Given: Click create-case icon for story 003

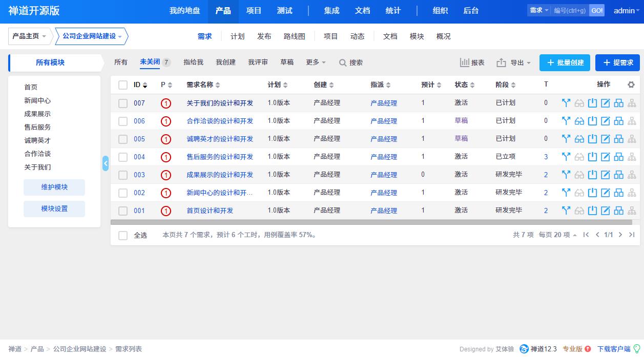Looking at the screenshot, I should [619, 175].
